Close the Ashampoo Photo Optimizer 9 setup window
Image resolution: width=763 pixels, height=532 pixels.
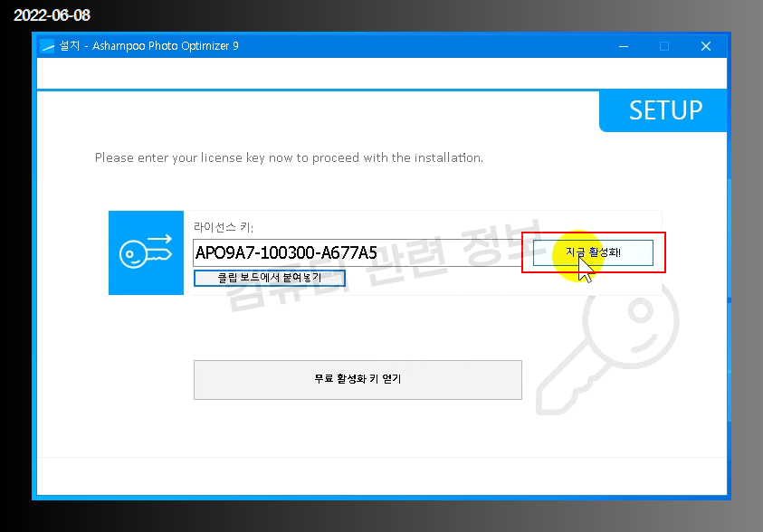point(706,46)
